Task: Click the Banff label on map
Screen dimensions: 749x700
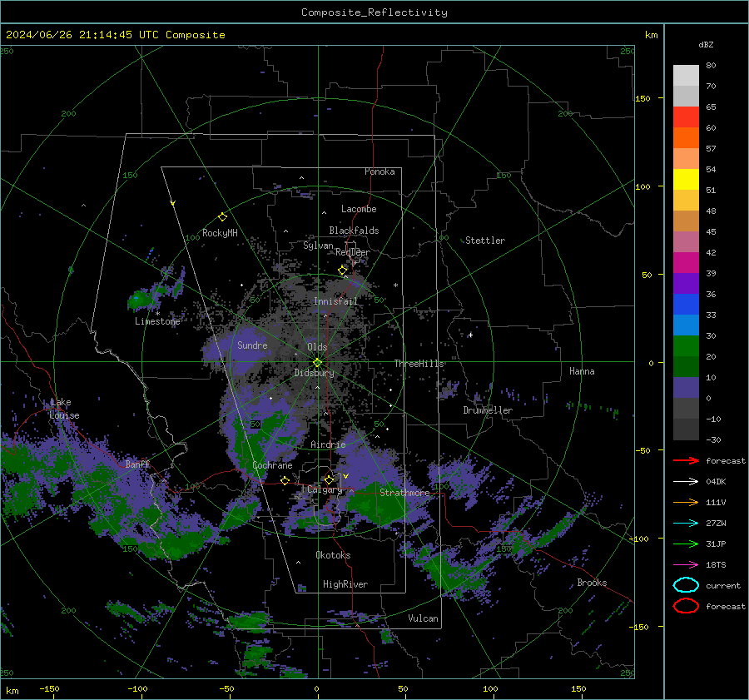Action: click(137, 464)
